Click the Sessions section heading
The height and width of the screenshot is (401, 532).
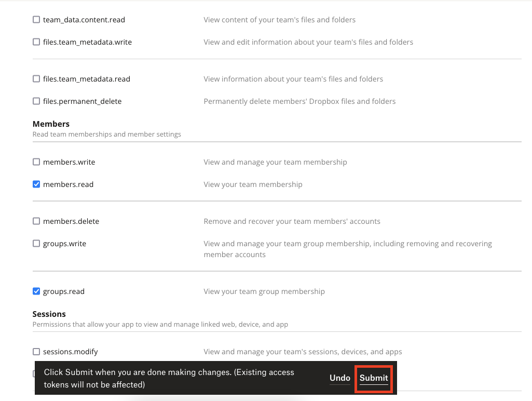49,314
